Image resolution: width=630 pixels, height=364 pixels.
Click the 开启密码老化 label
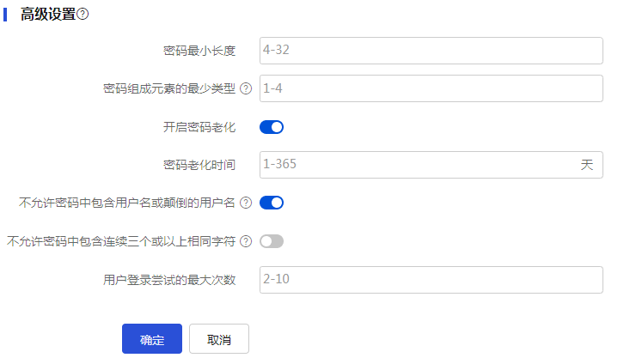tap(199, 127)
